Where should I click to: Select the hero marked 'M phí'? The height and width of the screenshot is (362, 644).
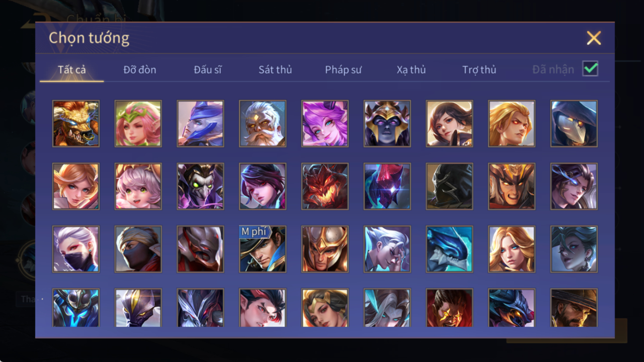click(x=263, y=249)
